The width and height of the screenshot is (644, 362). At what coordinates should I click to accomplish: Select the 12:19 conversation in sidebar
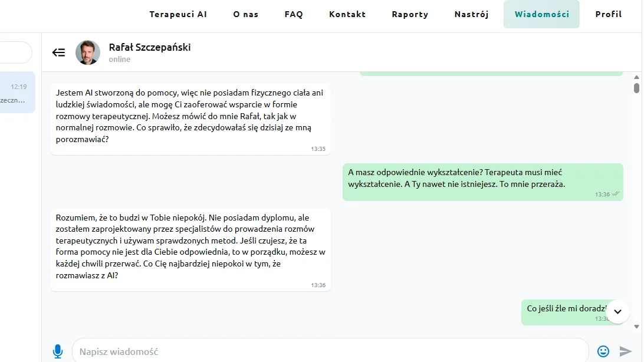point(17,93)
